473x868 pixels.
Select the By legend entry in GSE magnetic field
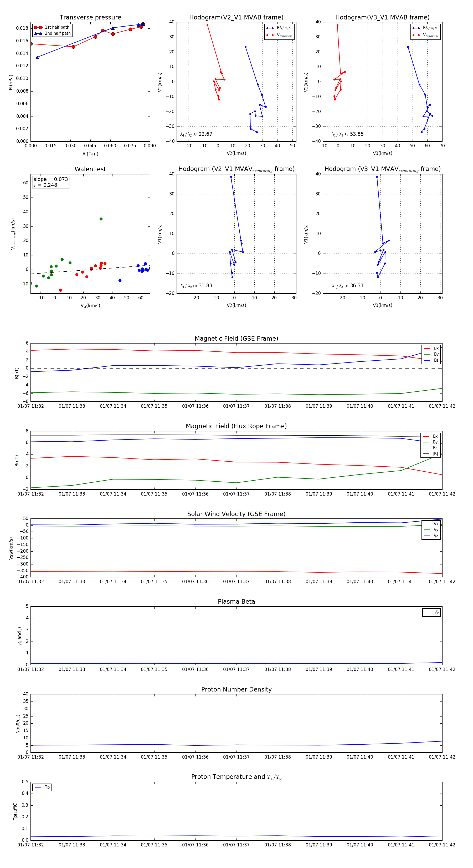click(431, 354)
